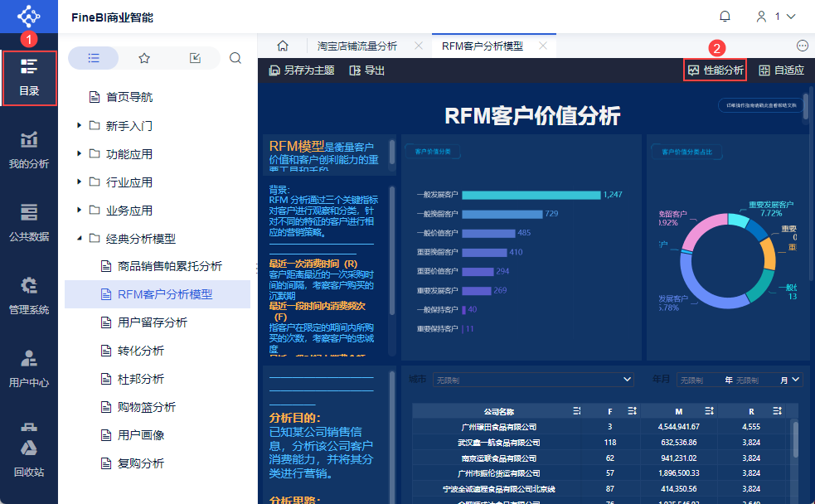Click the dashboard help link top right

(761, 105)
